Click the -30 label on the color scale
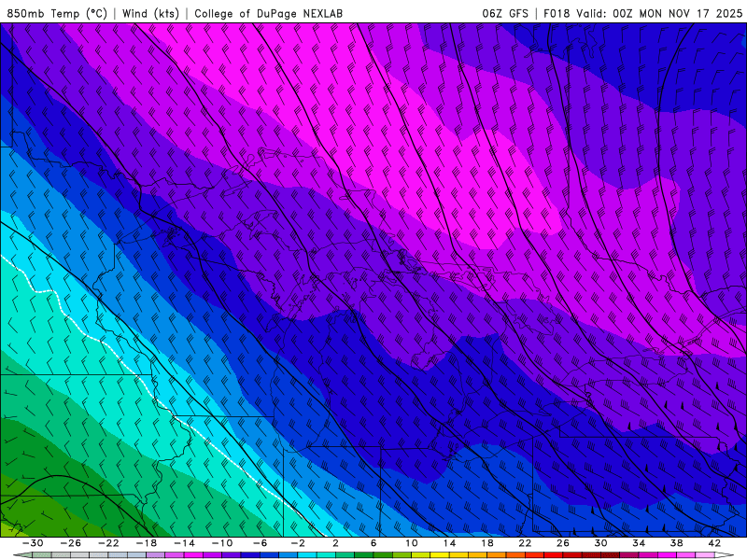The height and width of the screenshot is (560, 747). point(33,543)
